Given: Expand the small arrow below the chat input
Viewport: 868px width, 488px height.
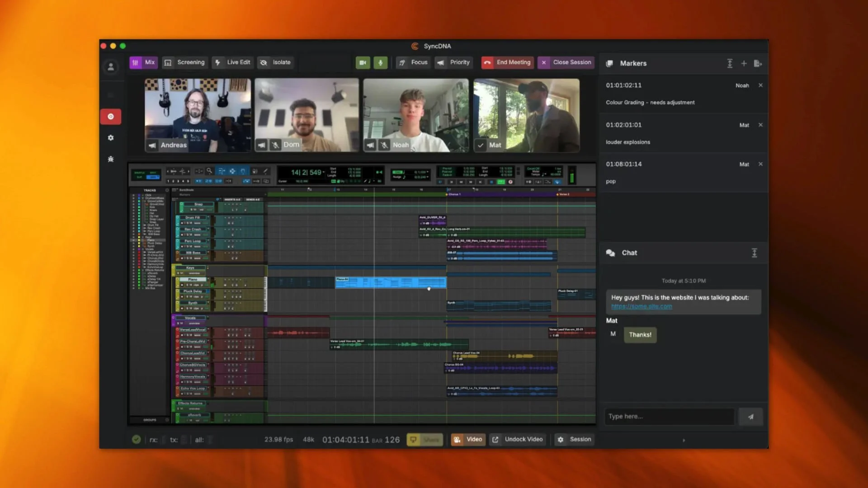Looking at the screenshot, I should pos(684,441).
